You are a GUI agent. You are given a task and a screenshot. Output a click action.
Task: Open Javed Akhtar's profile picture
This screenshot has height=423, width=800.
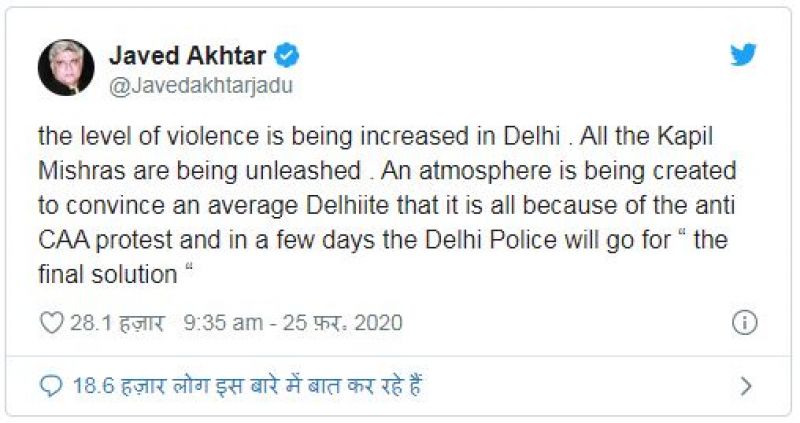pyautogui.click(x=66, y=68)
